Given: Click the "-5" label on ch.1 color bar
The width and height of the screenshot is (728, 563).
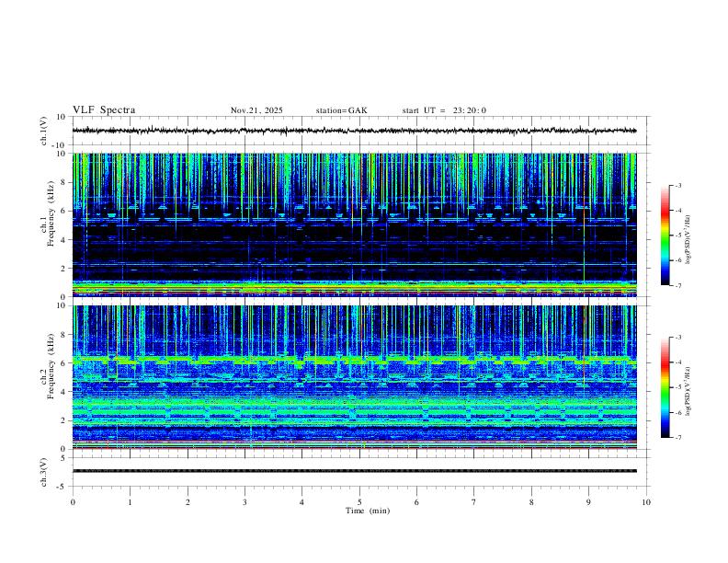Looking at the screenshot, I should click(x=677, y=236).
